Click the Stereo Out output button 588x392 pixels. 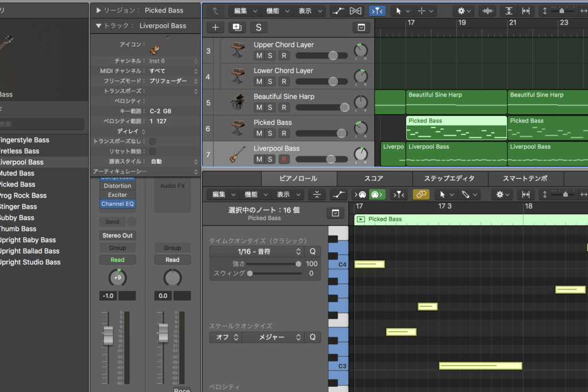[117, 236]
